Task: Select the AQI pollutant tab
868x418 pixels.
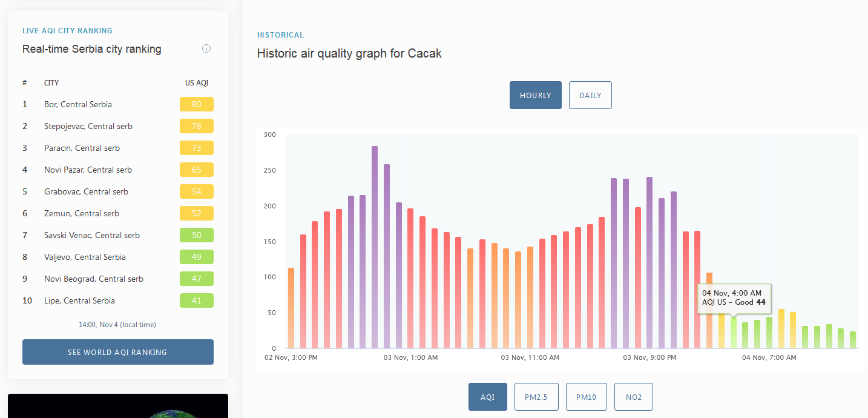Action: (x=488, y=397)
